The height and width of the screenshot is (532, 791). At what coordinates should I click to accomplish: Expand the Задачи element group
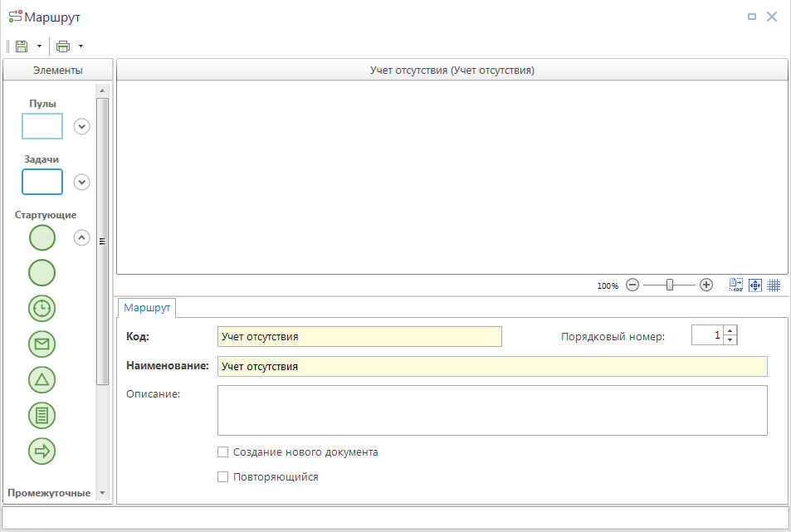pyautogui.click(x=81, y=182)
